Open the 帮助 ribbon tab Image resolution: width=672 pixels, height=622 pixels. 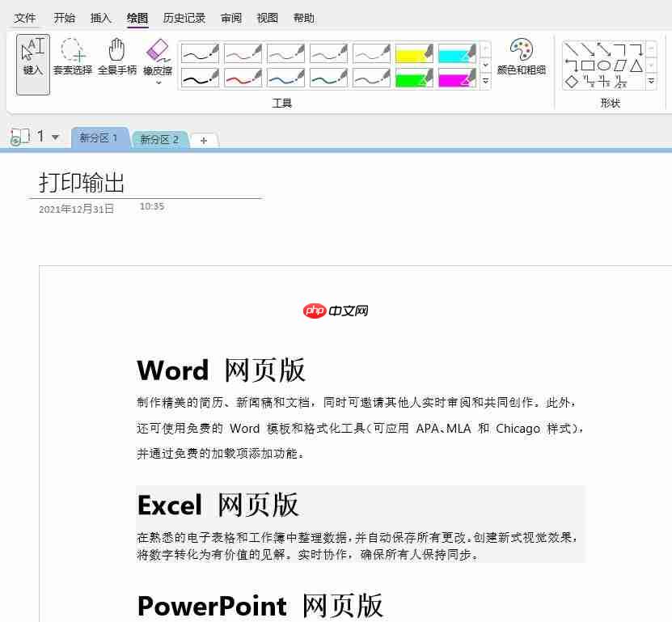(x=304, y=18)
